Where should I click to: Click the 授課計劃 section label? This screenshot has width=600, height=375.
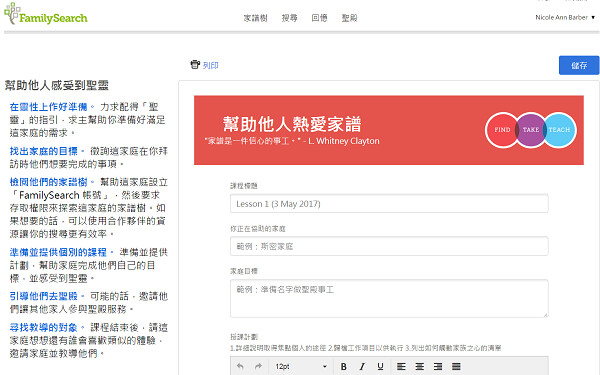[244, 337]
